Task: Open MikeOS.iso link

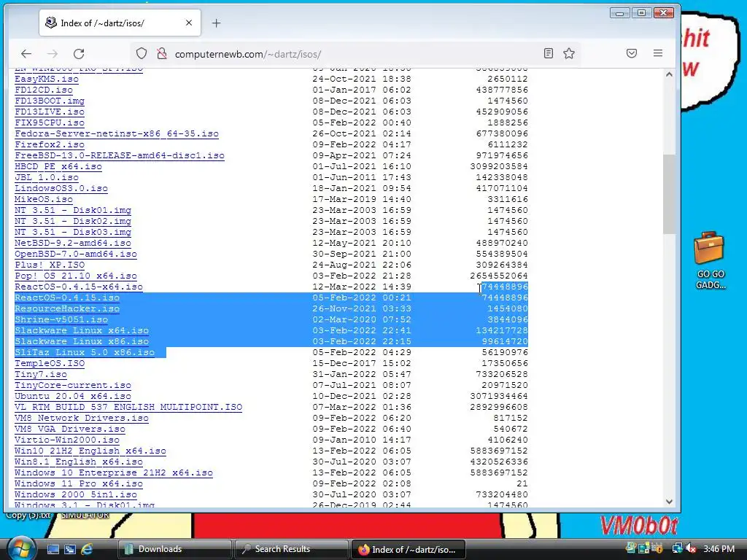Action: point(44,200)
